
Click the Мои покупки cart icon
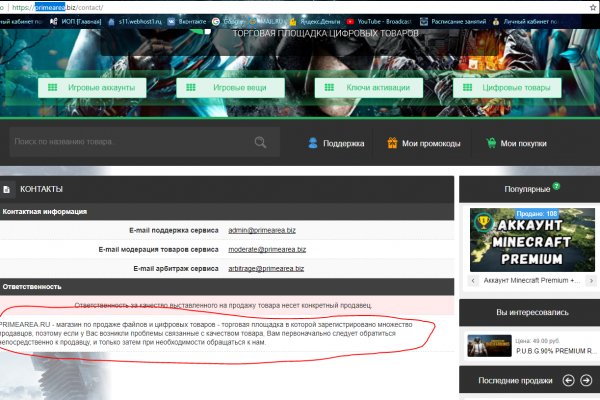[x=490, y=144]
